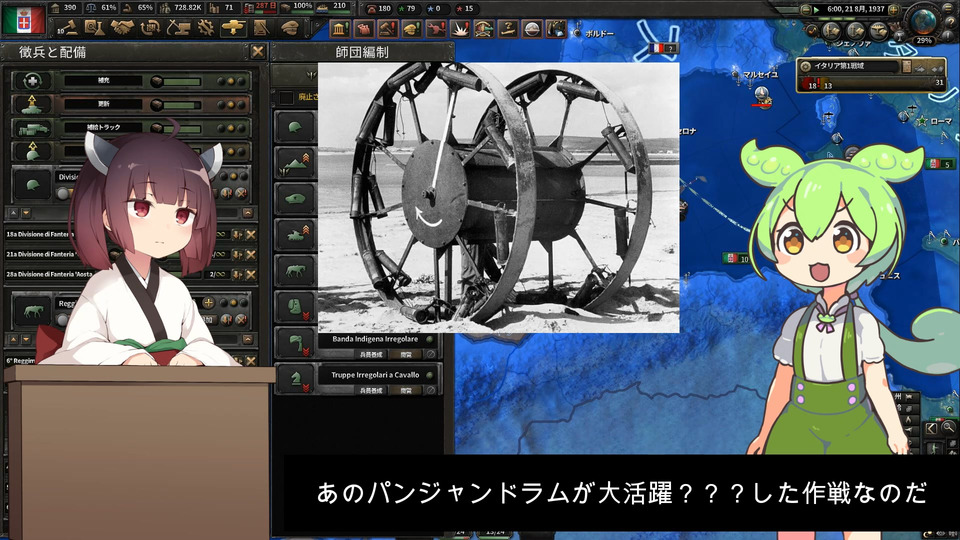Open the Diplomacy handshake icon
The image size is (960, 540).
[x=122, y=28]
